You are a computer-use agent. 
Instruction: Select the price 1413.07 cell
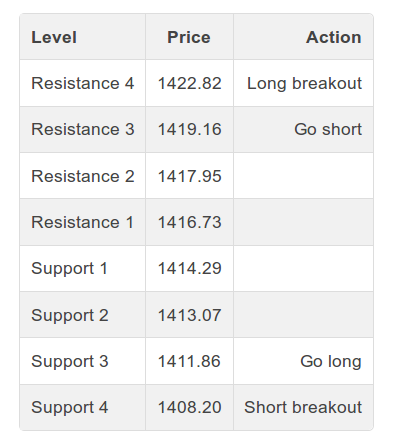(189, 315)
